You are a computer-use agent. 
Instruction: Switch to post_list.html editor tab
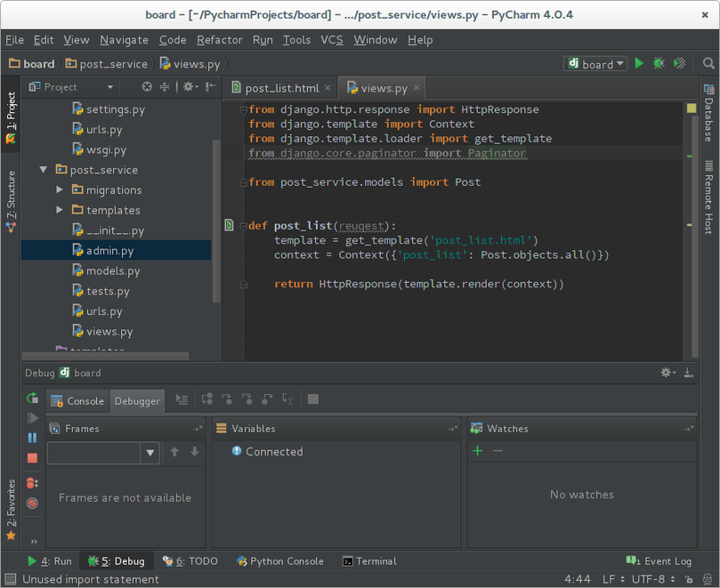tap(281, 88)
